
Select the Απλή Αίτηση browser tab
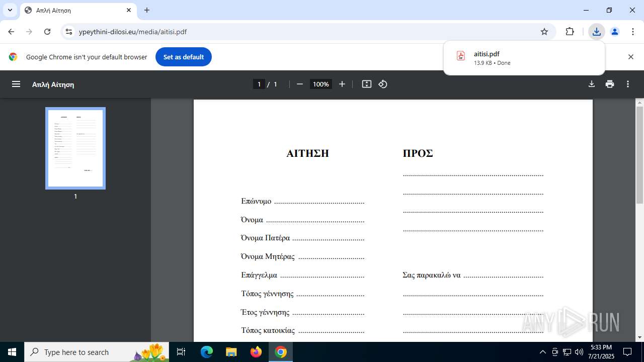click(78, 10)
